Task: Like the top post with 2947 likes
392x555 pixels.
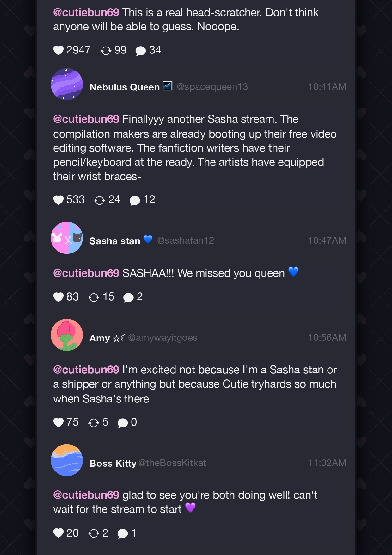Action: [x=58, y=50]
